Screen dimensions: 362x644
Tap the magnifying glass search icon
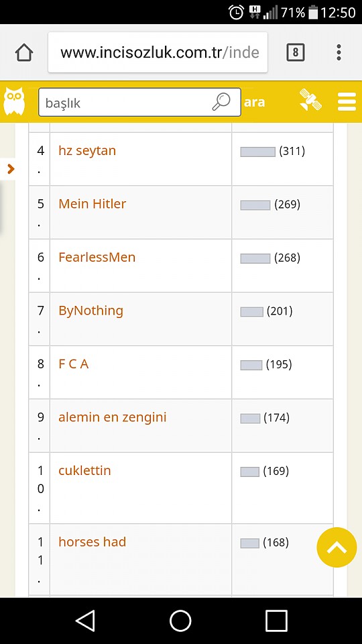point(221,102)
